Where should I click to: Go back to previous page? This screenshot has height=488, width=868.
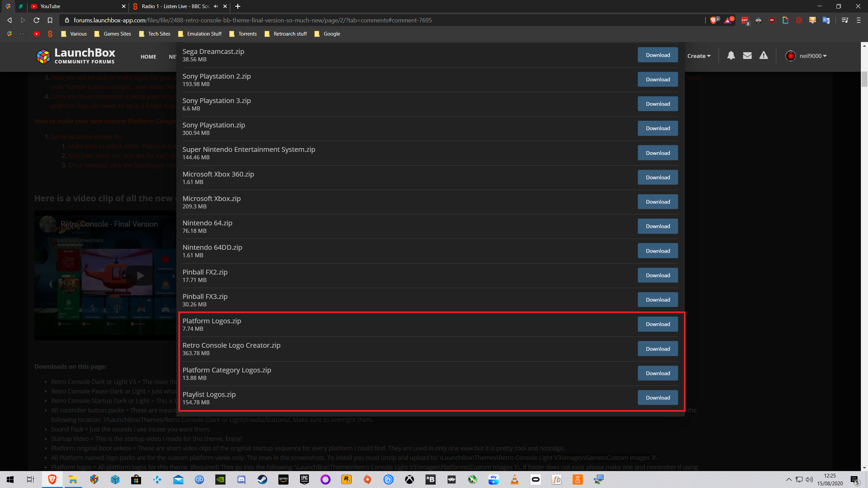click(9, 20)
